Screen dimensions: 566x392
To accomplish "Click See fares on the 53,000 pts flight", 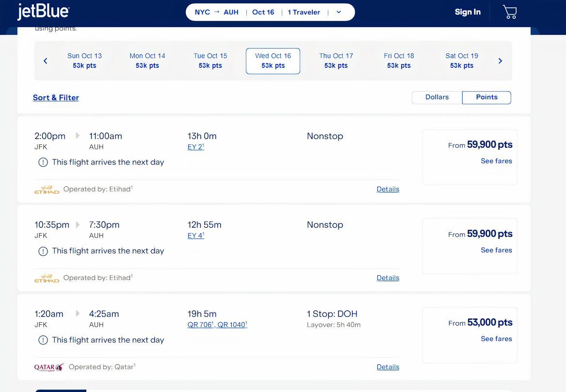I will (496, 339).
